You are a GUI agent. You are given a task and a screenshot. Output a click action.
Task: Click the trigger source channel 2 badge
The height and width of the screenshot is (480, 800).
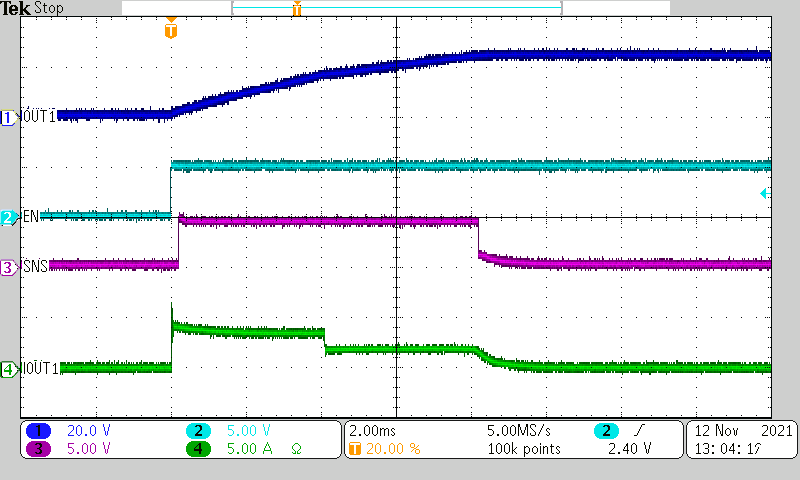coord(606,431)
